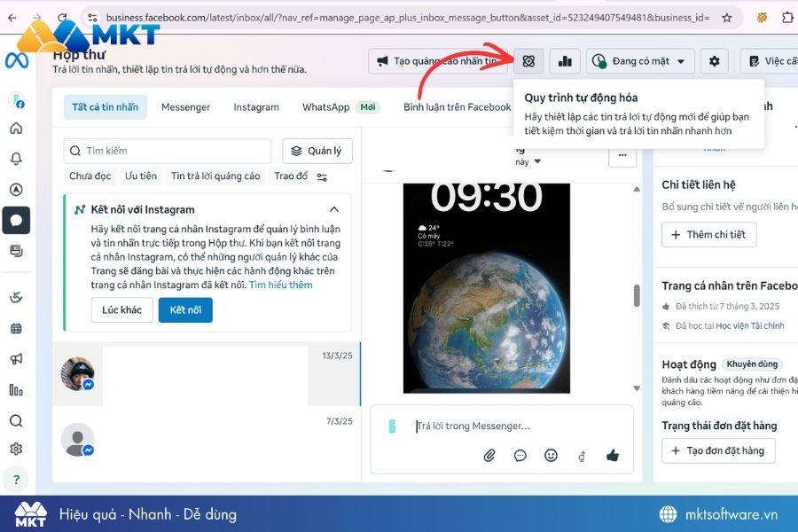Send a like with the thumbs-up icon
798x532 pixels.
[x=612, y=455]
